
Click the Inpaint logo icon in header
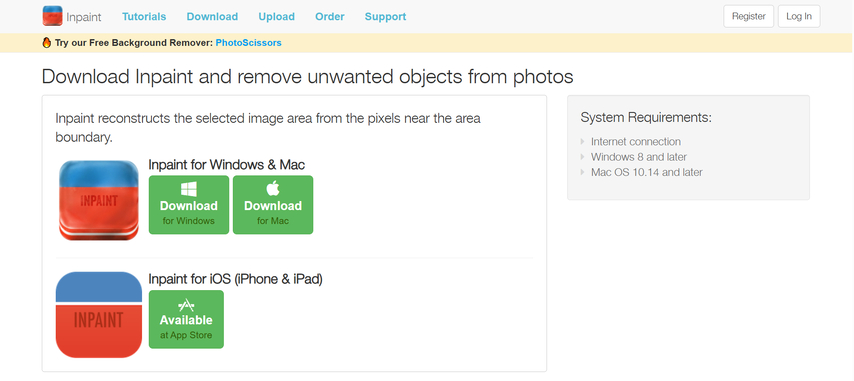point(52,16)
